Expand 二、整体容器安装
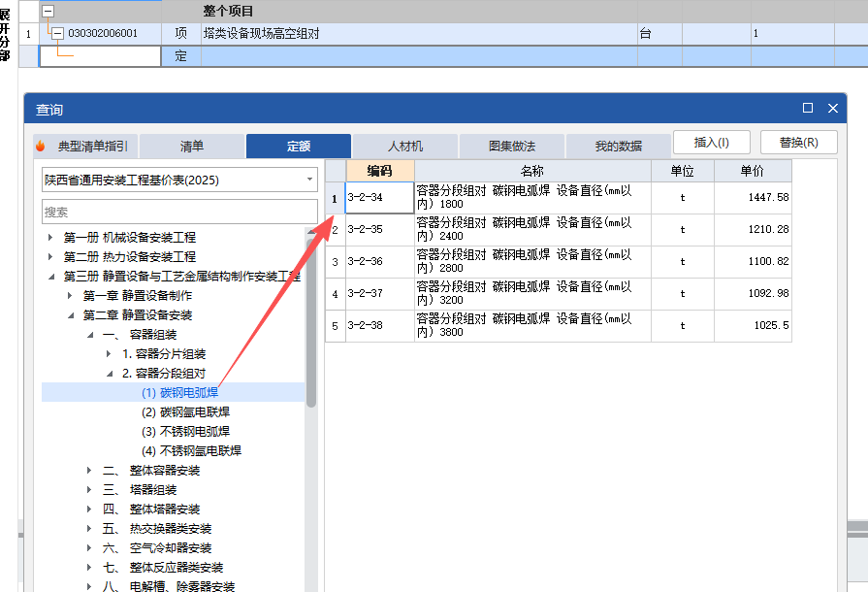The image size is (868, 592). (89, 470)
